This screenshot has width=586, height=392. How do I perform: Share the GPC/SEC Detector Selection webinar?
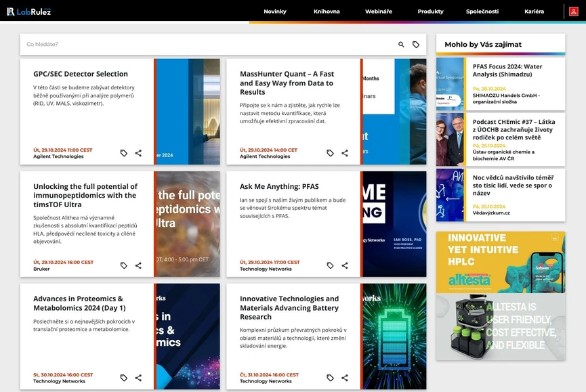click(x=138, y=153)
